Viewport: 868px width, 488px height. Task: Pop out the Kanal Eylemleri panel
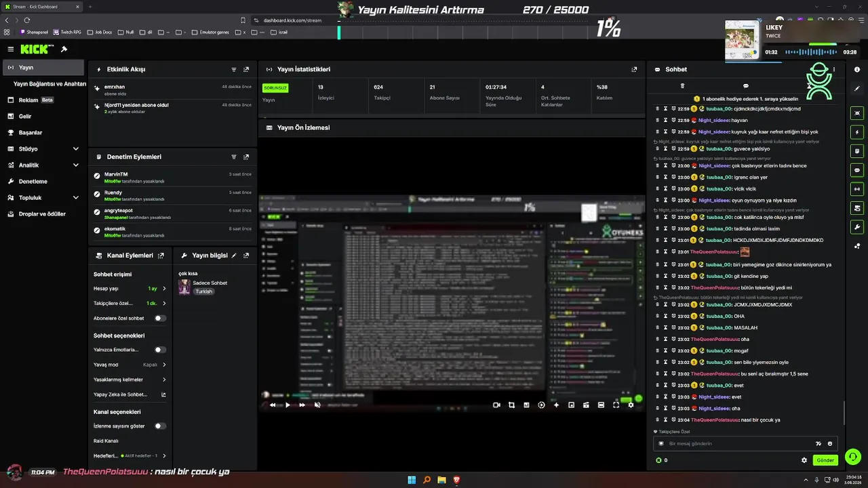coord(161,256)
